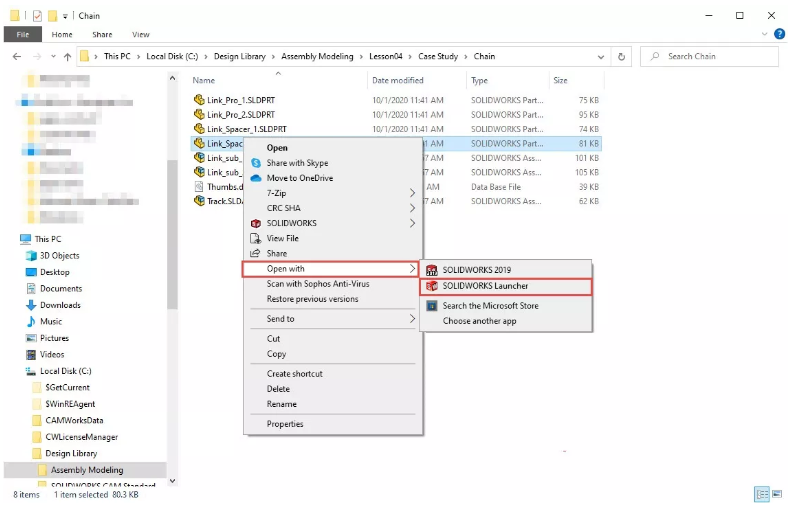
Task: Open Videos folder in sidebar
Action: pyautogui.click(x=45, y=355)
